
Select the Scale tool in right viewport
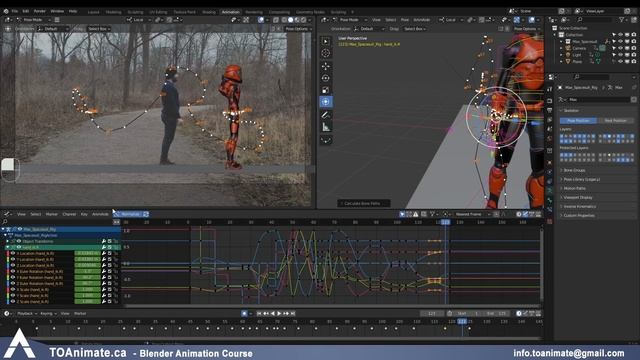pyautogui.click(x=326, y=90)
